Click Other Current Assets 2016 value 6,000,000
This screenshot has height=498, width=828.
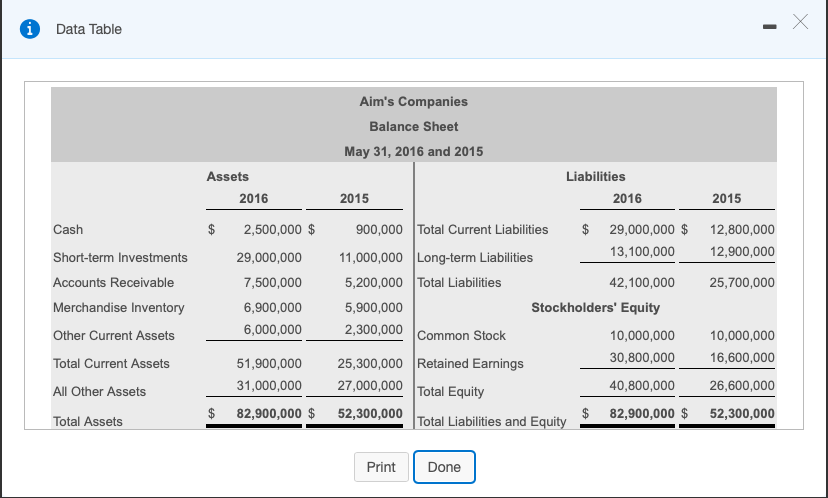[x=272, y=330]
